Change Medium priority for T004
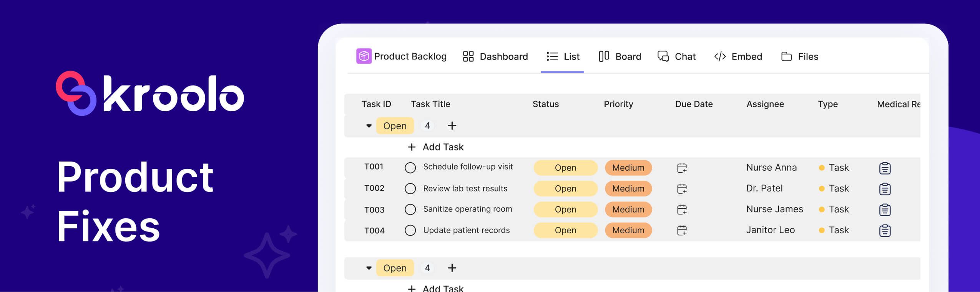This screenshot has width=980, height=292. tap(628, 230)
